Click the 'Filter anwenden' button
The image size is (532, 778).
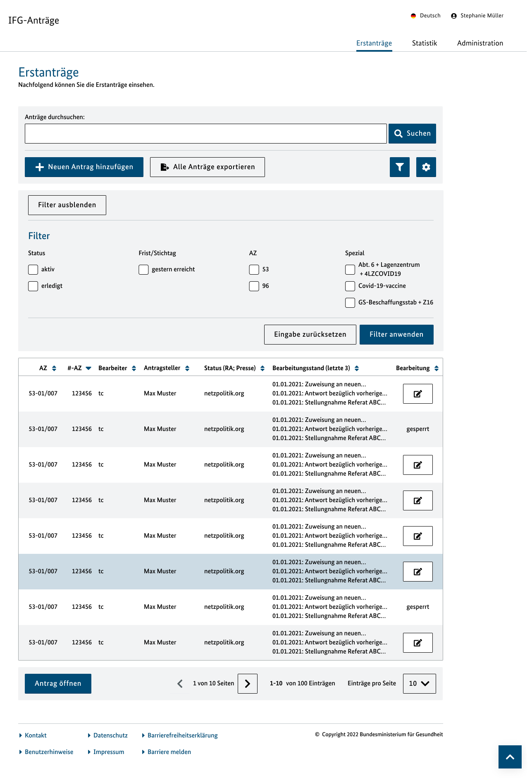click(x=396, y=335)
